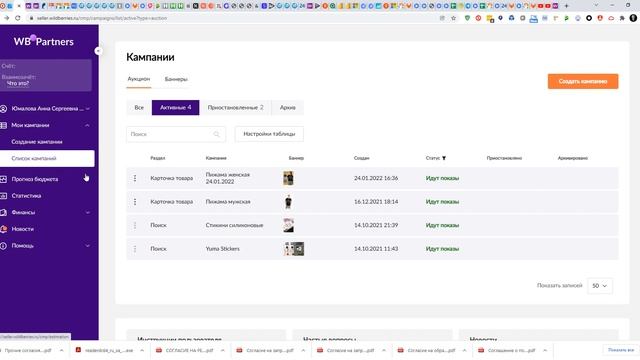Sort by the Создан column header
Image resolution: width=640 pixels, height=360 pixels.
click(x=361, y=158)
